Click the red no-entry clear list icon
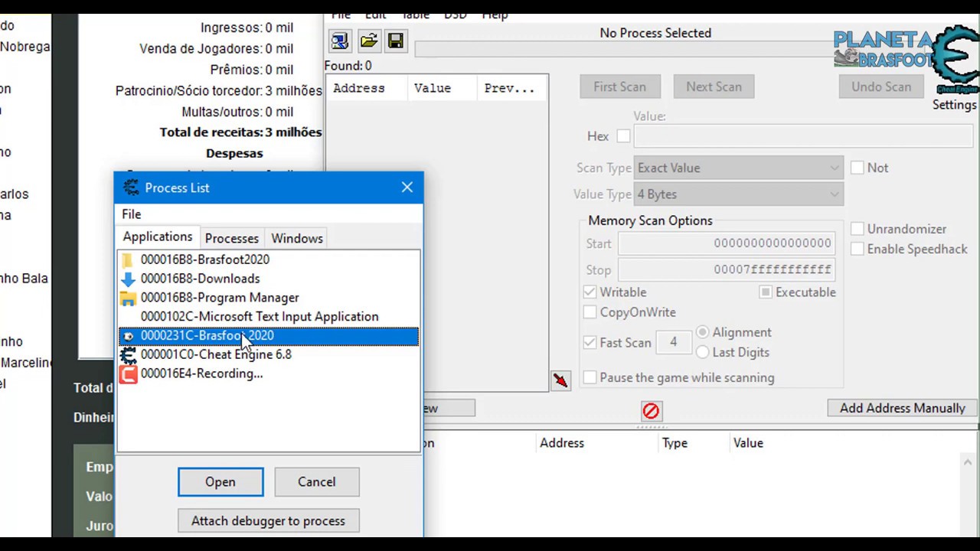980x551 pixels. click(x=651, y=411)
